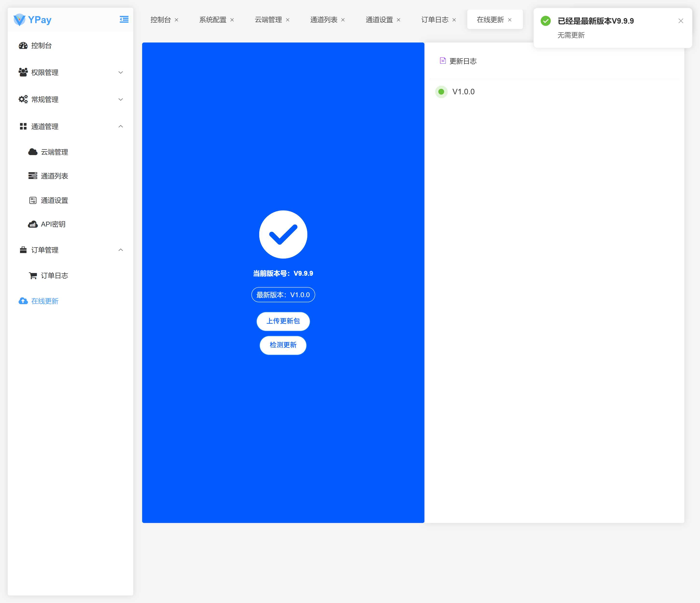
Task: Click the 最新版本：V1.0.0 badge
Action: pyautogui.click(x=283, y=295)
